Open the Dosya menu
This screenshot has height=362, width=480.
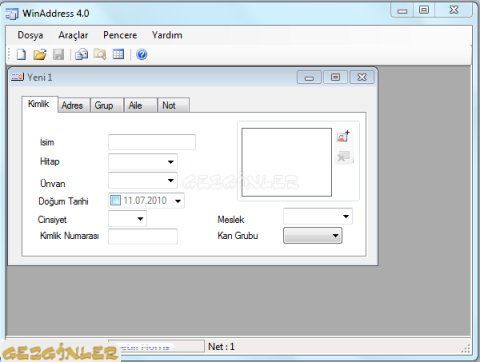30,35
